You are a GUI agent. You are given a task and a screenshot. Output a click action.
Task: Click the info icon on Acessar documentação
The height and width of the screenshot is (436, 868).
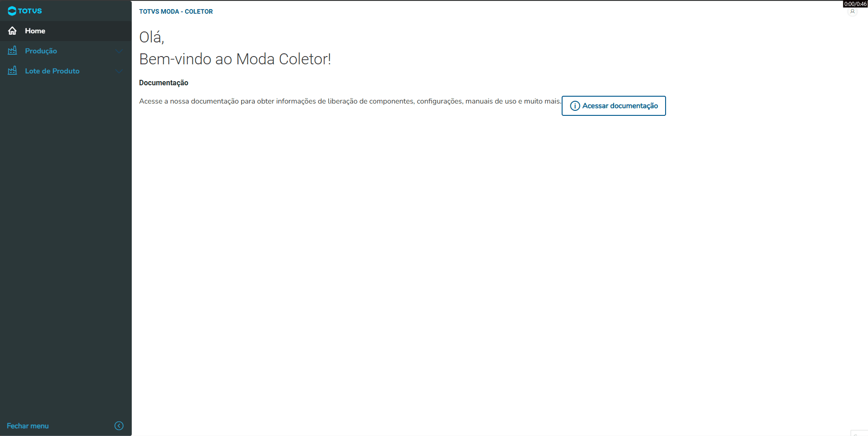[x=575, y=106]
